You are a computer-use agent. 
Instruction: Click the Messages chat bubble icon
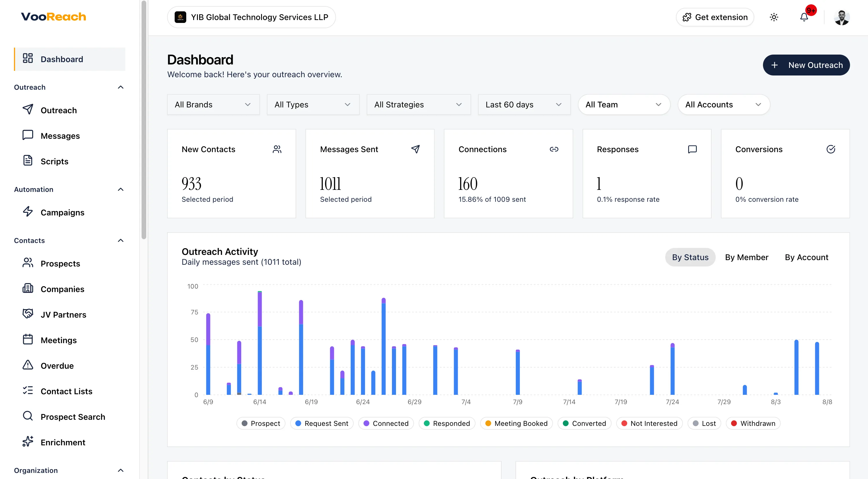tap(28, 135)
